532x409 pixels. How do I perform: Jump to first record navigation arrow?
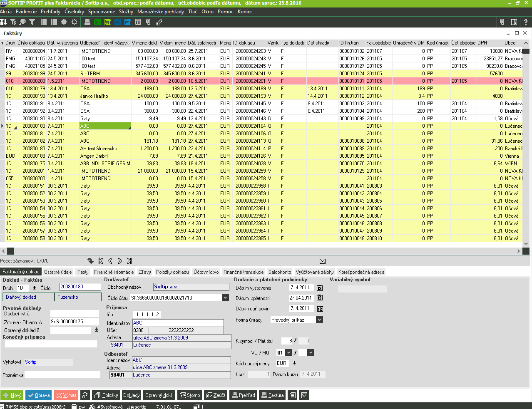tap(101, 261)
